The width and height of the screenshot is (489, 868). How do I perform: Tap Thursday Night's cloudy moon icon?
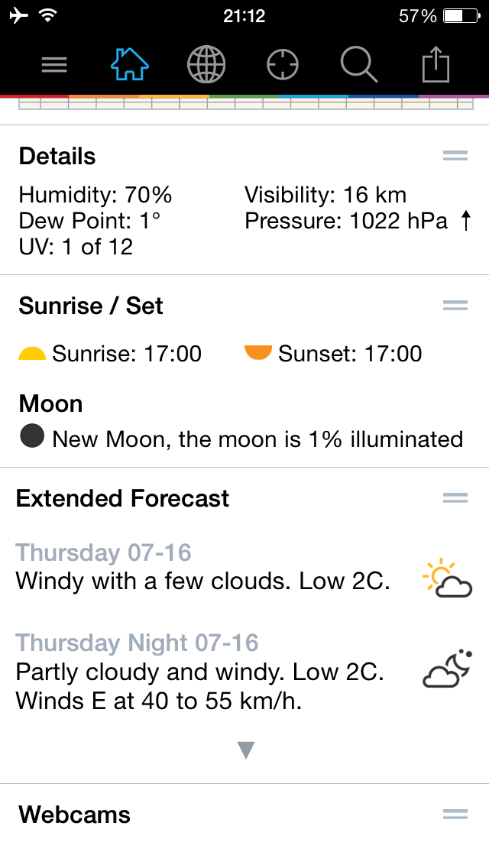click(448, 669)
